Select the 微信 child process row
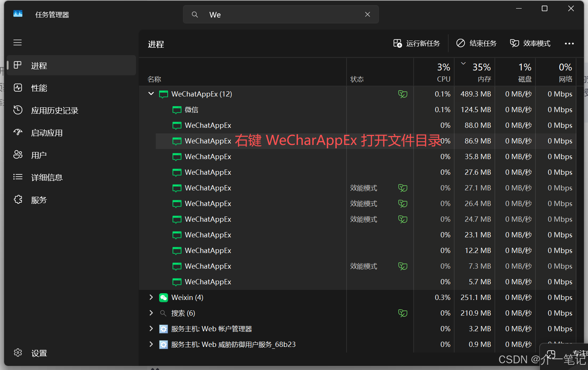This screenshot has width=588, height=370. click(x=358, y=110)
